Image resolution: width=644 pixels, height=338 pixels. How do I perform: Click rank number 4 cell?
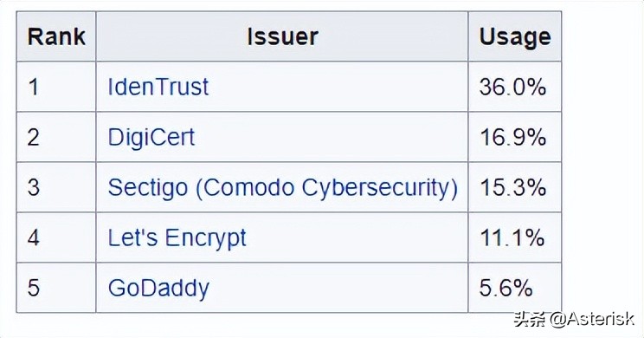[56, 237]
